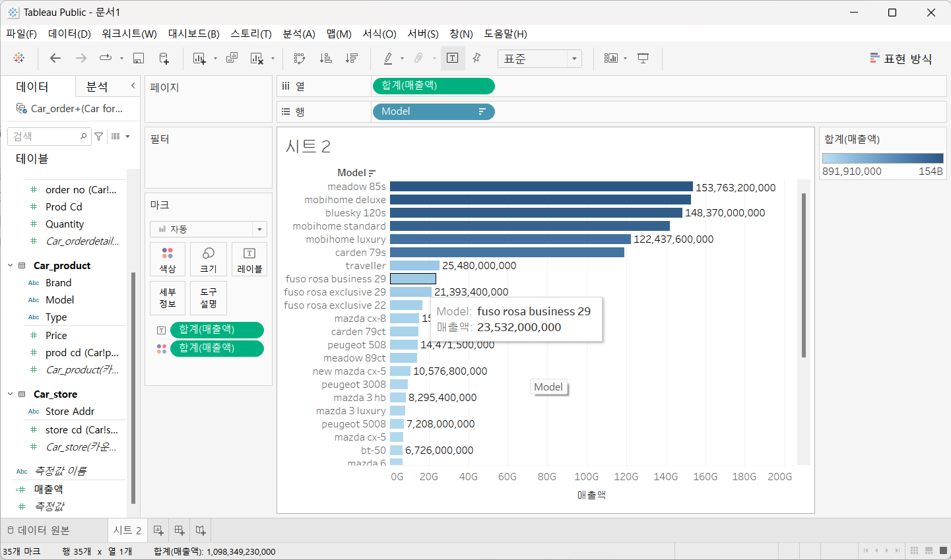The height and width of the screenshot is (560, 951).
Task: Sort Model descending with toolbar icon
Action: click(352, 58)
